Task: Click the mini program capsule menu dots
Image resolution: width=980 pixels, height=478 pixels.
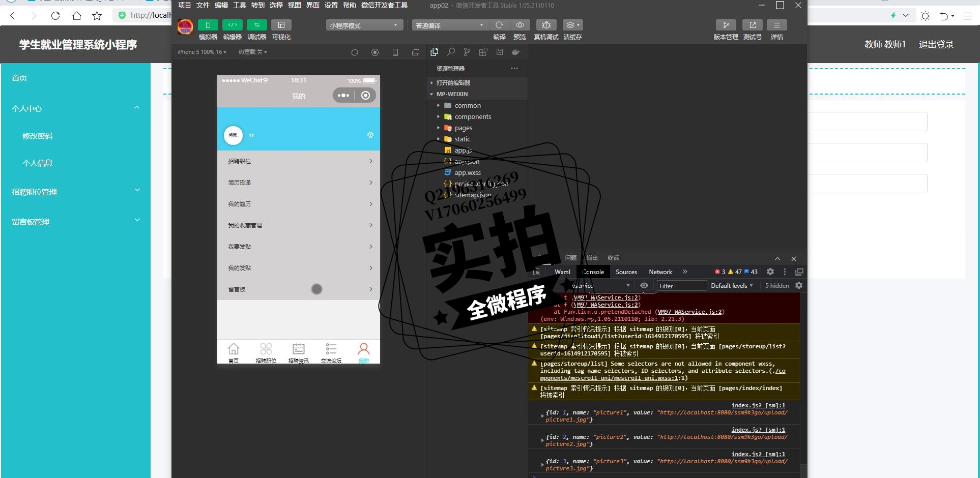Action: [x=343, y=95]
